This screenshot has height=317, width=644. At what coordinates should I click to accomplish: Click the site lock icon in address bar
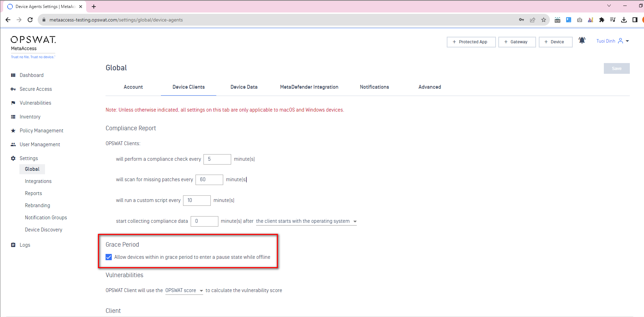tap(44, 20)
